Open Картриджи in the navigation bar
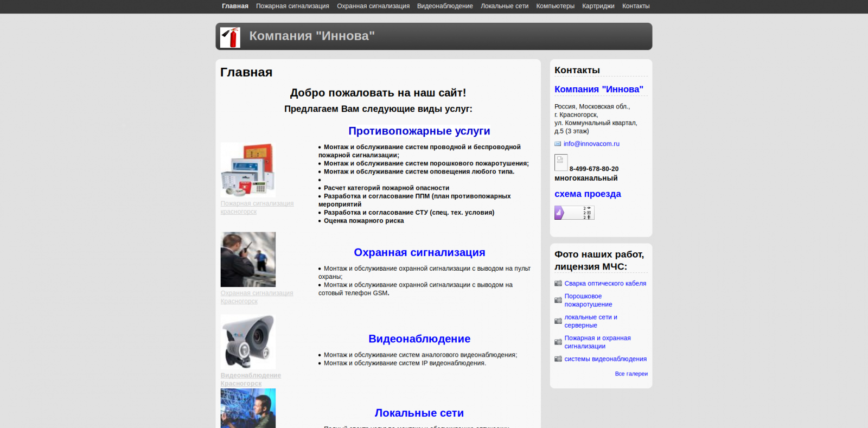The image size is (868, 428). (x=598, y=6)
